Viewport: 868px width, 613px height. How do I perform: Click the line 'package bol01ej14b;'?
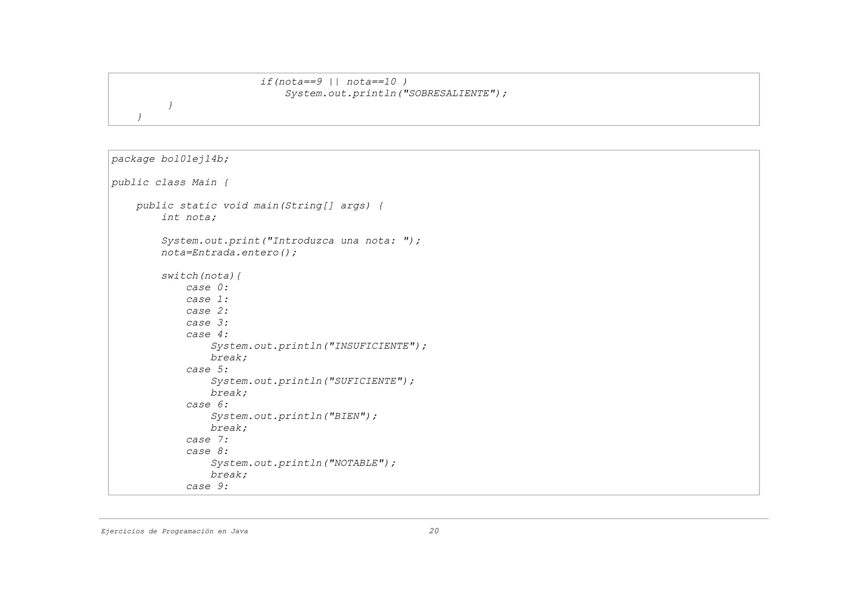170,159
